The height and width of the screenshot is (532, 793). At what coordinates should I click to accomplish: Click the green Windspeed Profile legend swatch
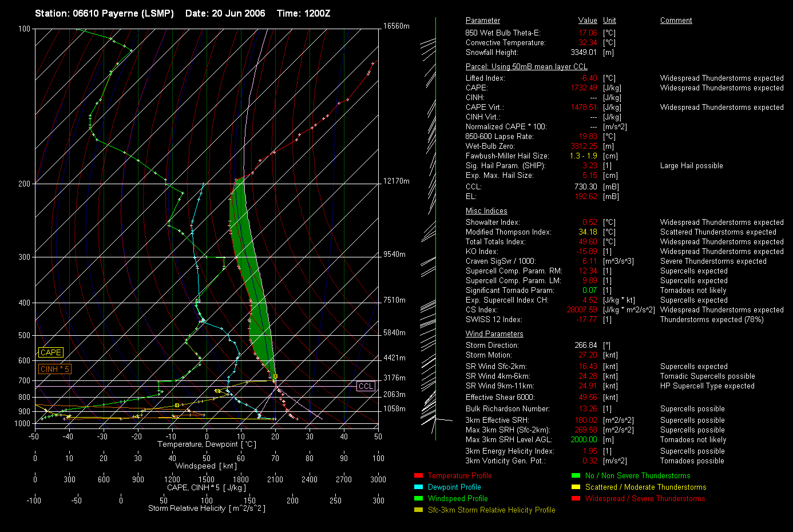(x=418, y=498)
